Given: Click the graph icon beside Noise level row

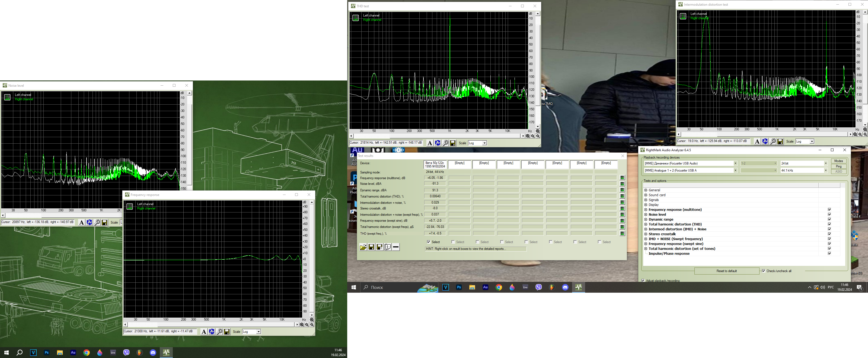Looking at the screenshot, I should click(622, 184).
